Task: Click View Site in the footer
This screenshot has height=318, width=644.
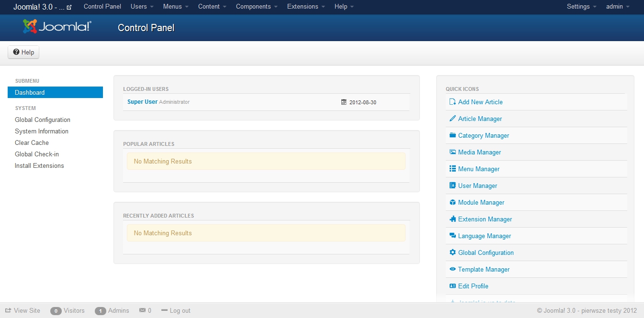Action: click(x=23, y=310)
